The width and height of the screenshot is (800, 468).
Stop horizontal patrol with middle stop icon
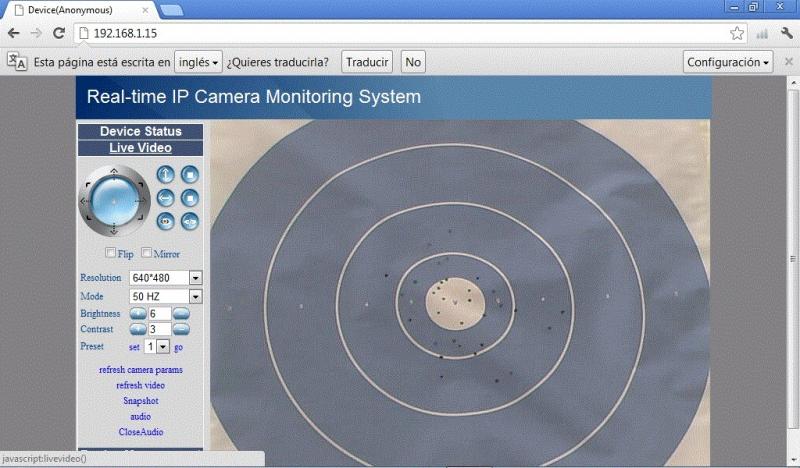tap(190, 198)
